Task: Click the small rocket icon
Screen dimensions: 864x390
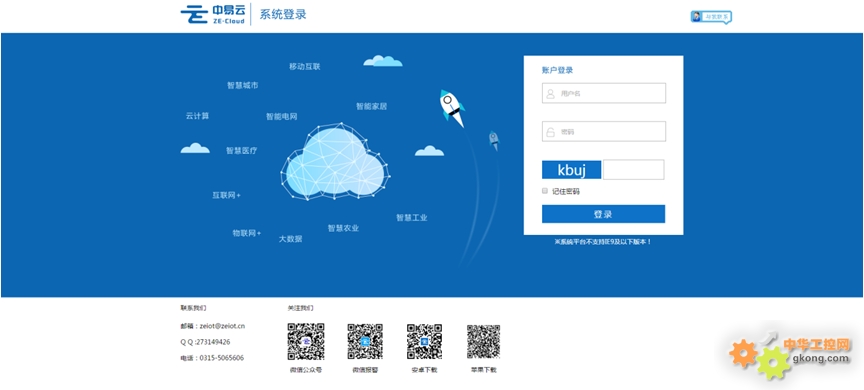Action: (494, 140)
